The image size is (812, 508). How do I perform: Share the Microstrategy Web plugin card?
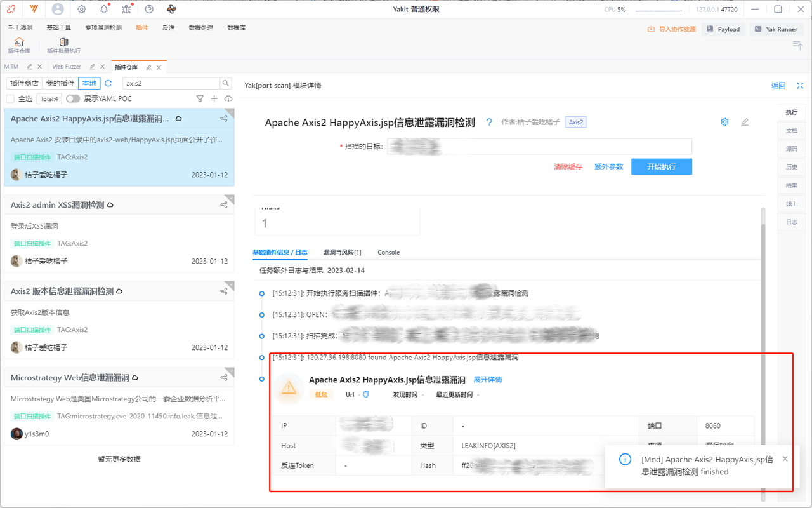[224, 377]
